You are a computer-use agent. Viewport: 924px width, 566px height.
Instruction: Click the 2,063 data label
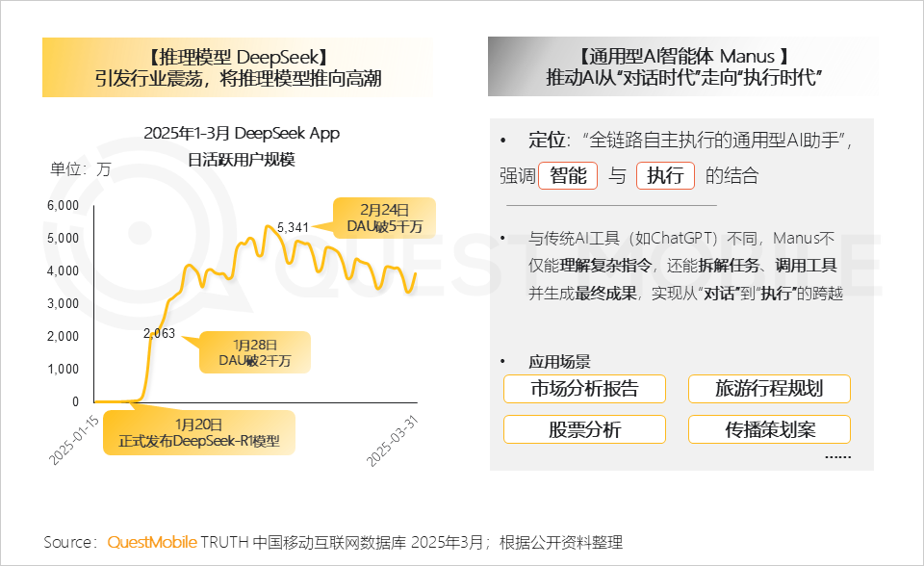[159, 333]
